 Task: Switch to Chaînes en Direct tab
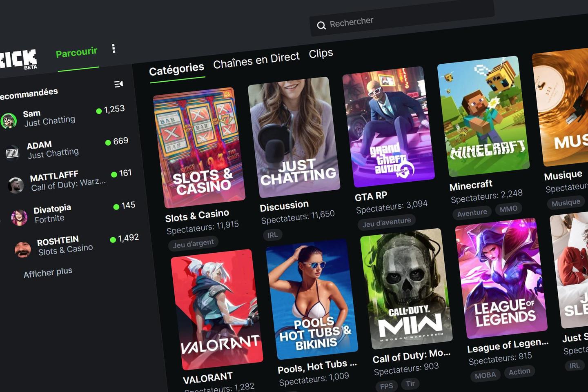click(x=256, y=60)
